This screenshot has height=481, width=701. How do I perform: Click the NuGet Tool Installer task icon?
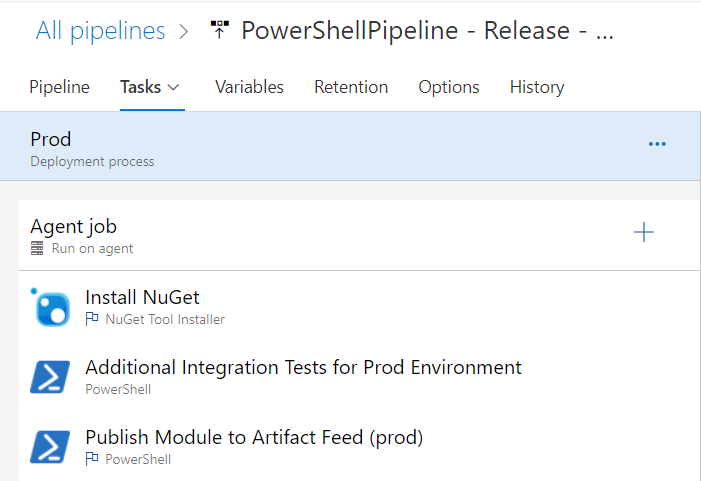51,308
